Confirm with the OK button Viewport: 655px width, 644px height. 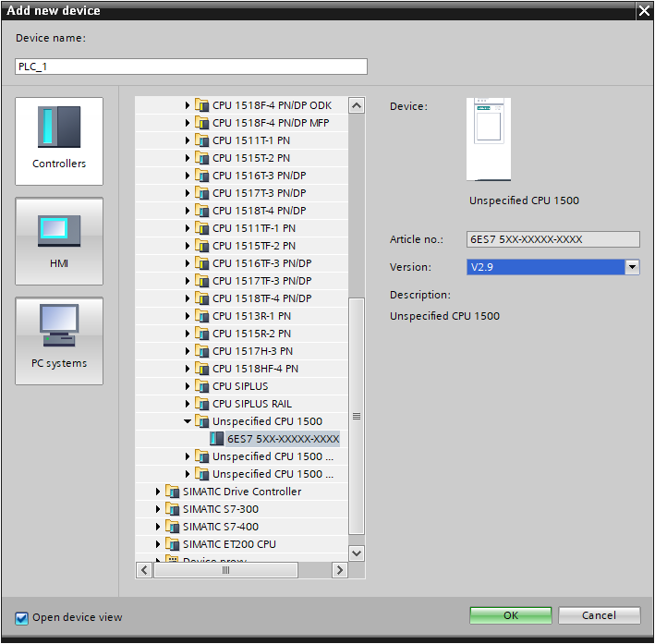coord(511,615)
